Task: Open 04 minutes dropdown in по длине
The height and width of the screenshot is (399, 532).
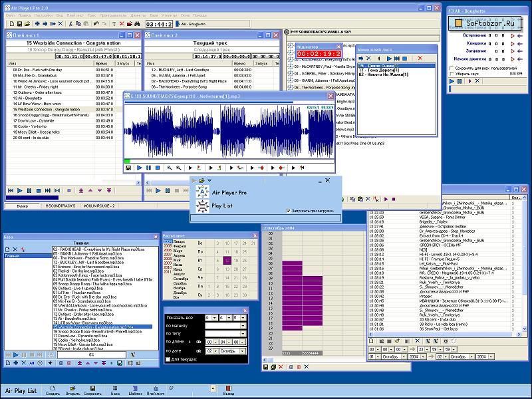Action: click(229, 342)
